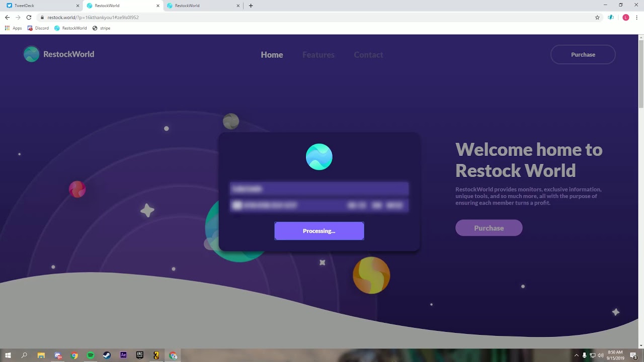Viewport: 644px width, 362px height.
Task: Open the Apps bookmarks shortcut
Action: click(x=14, y=28)
